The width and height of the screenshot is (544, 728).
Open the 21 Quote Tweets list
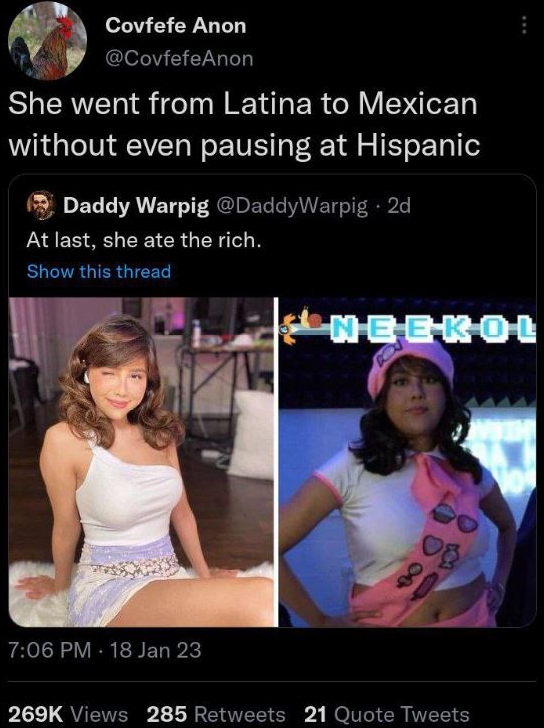(387, 714)
